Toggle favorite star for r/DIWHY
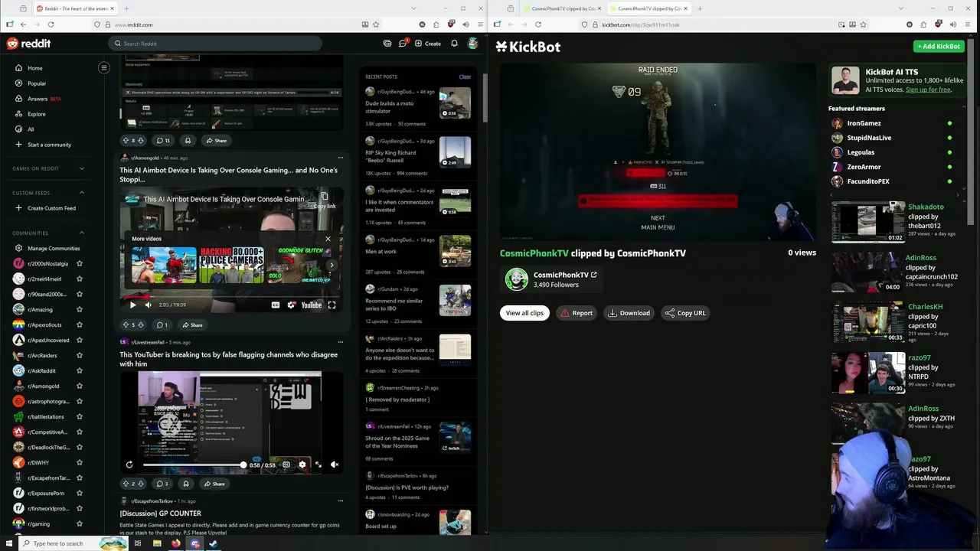 pyautogui.click(x=79, y=462)
